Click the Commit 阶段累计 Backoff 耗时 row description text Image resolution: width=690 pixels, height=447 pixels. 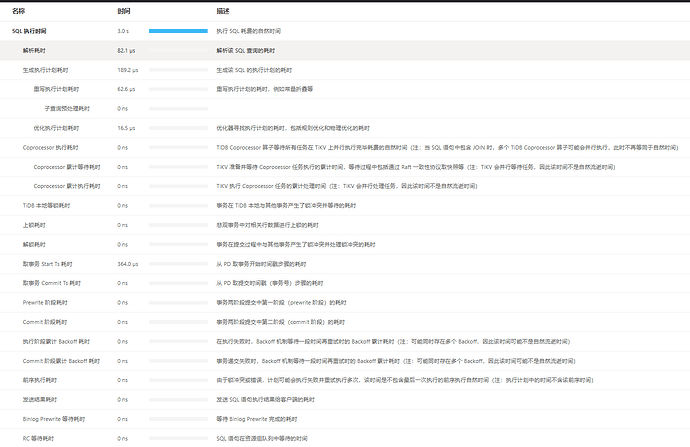pyautogui.click(x=396, y=361)
